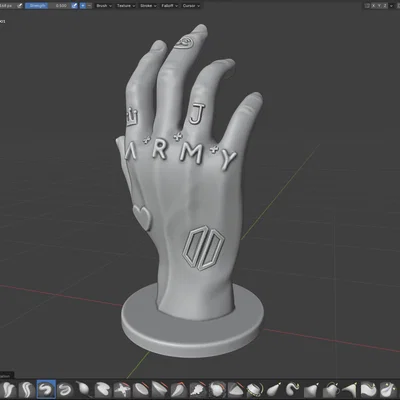Select the Grab sculpt brush

[x=255, y=389]
